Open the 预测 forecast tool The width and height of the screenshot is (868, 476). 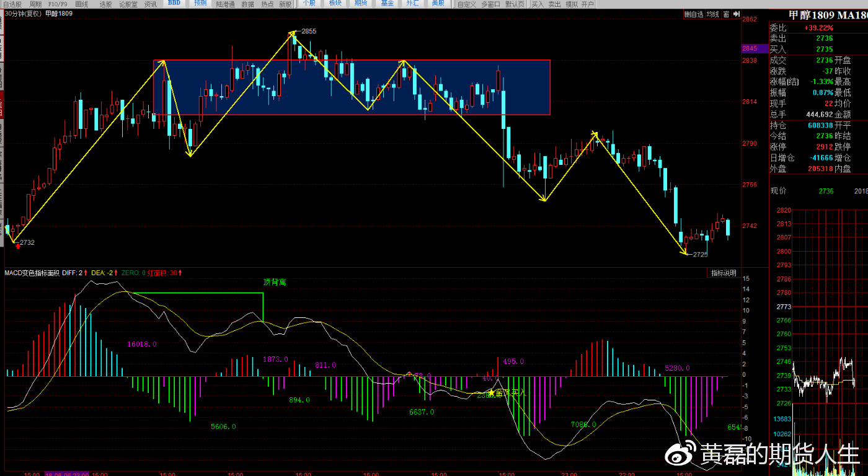click(x=200, y=4)
